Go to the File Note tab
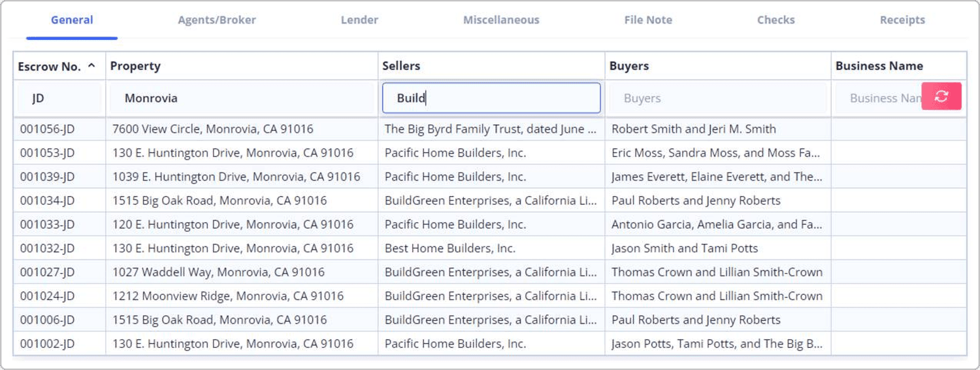Image resolution: width=980 pixels, height=370 pixels. (648, 20)
